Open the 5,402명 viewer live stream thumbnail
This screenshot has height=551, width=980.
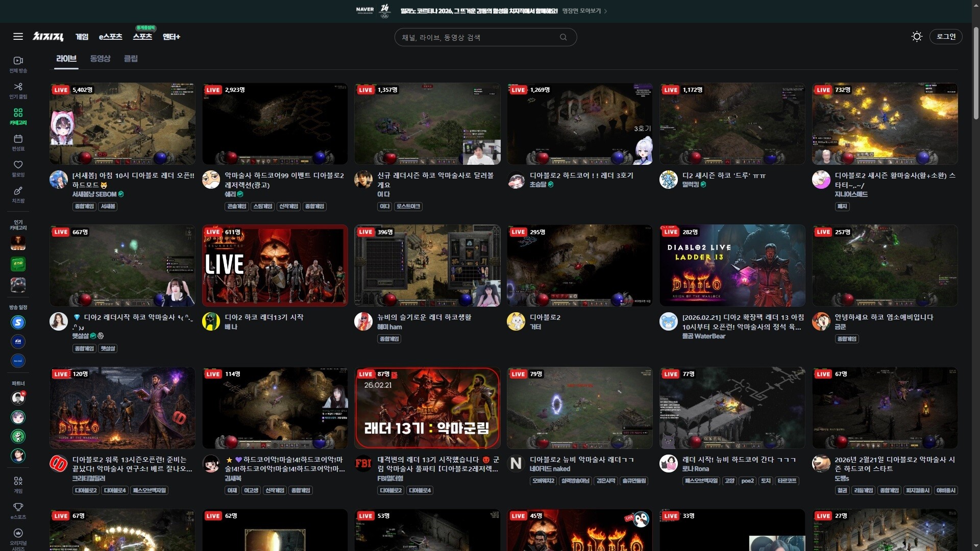[x=122, y=123]
